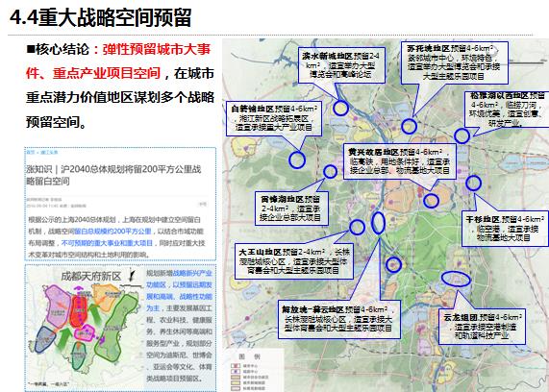The height and width of the screenshot is (392, 549).
Task: Select the blue circle marker for 白箬铺地区
Action: (x=297, y=159)
